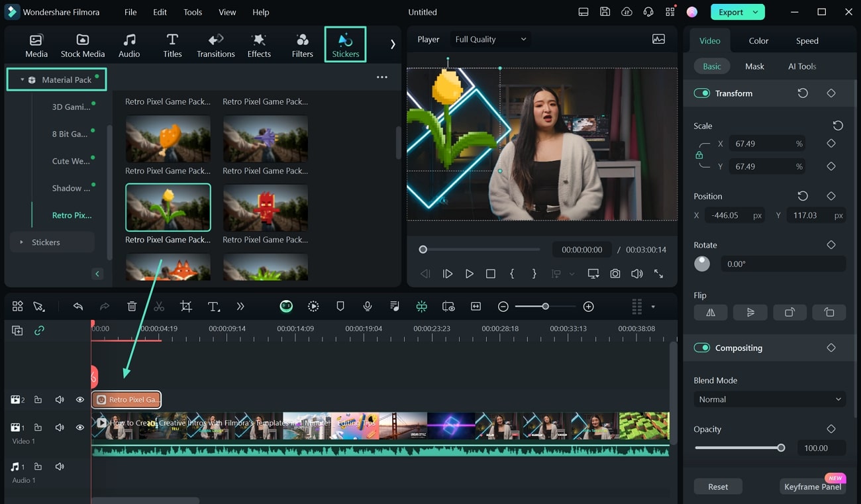Click the horizontal flip icon
861x504 pixels.
coord(711,313)
